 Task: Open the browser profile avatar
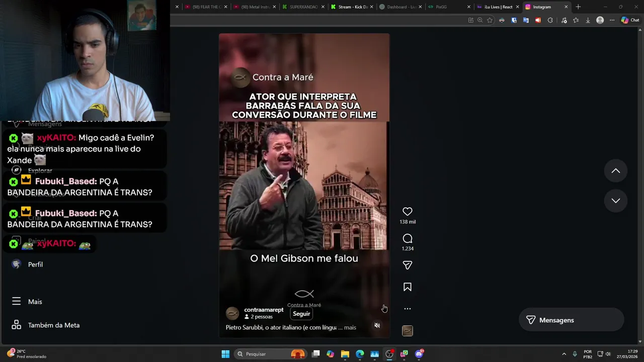[x=600, y=20]
